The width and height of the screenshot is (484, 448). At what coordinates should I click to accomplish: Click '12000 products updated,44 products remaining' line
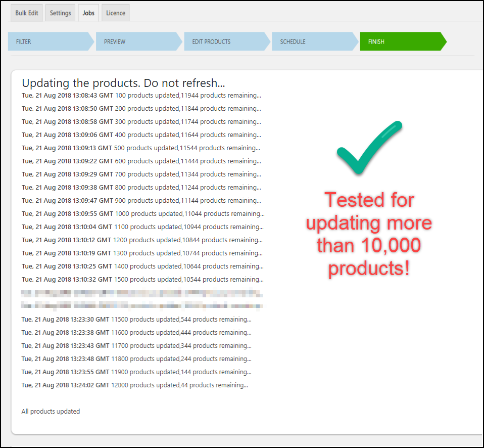pos(134,385)
